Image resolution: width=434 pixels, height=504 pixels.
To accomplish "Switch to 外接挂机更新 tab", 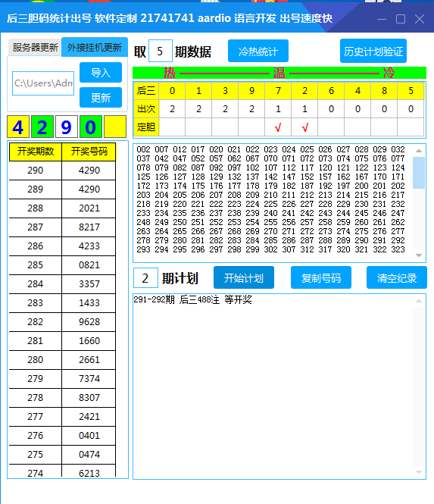I will [95, 47].
